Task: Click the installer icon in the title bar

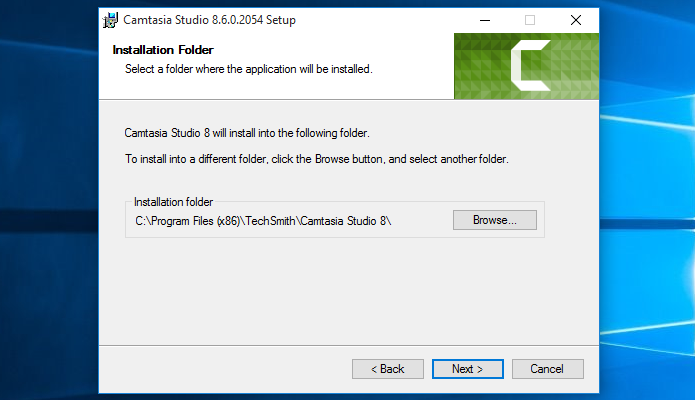Action: coord(110,20)
